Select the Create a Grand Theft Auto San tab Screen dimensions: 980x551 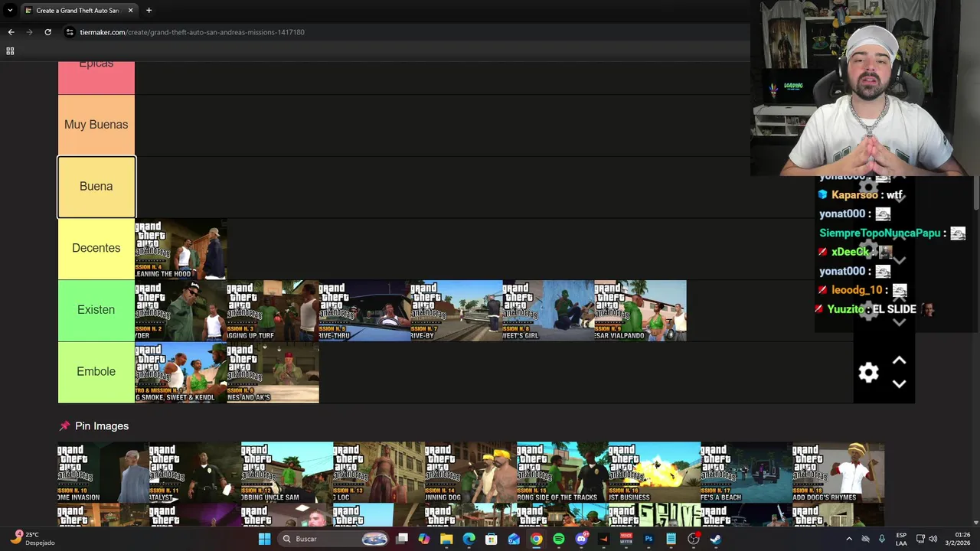(x=78, y=11)
